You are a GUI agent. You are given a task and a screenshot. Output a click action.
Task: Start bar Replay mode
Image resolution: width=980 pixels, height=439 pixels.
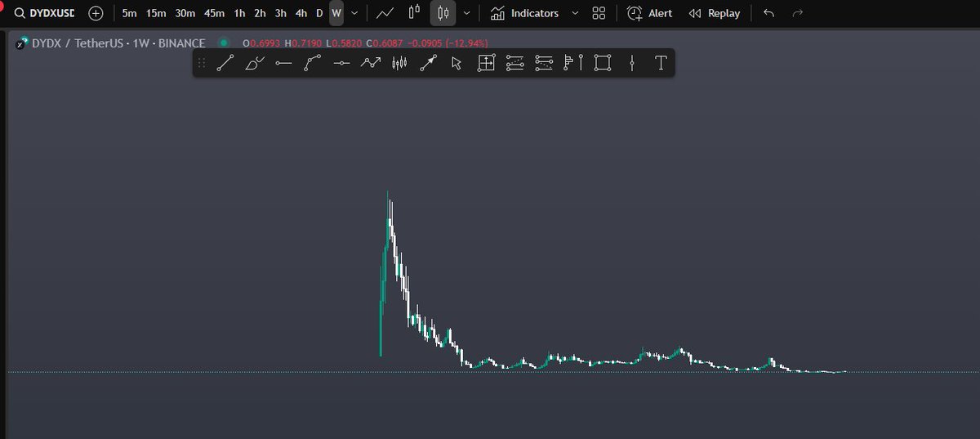click(715, 13)
